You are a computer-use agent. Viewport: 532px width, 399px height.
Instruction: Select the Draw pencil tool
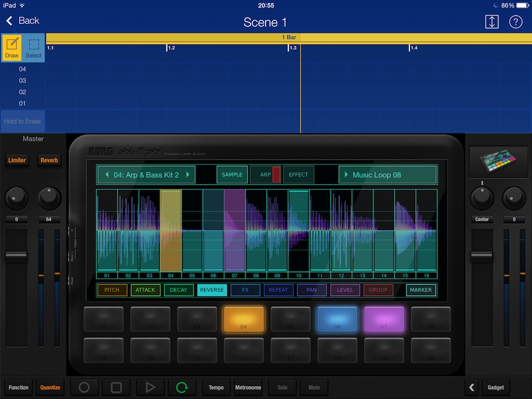(x=12, y=47)
